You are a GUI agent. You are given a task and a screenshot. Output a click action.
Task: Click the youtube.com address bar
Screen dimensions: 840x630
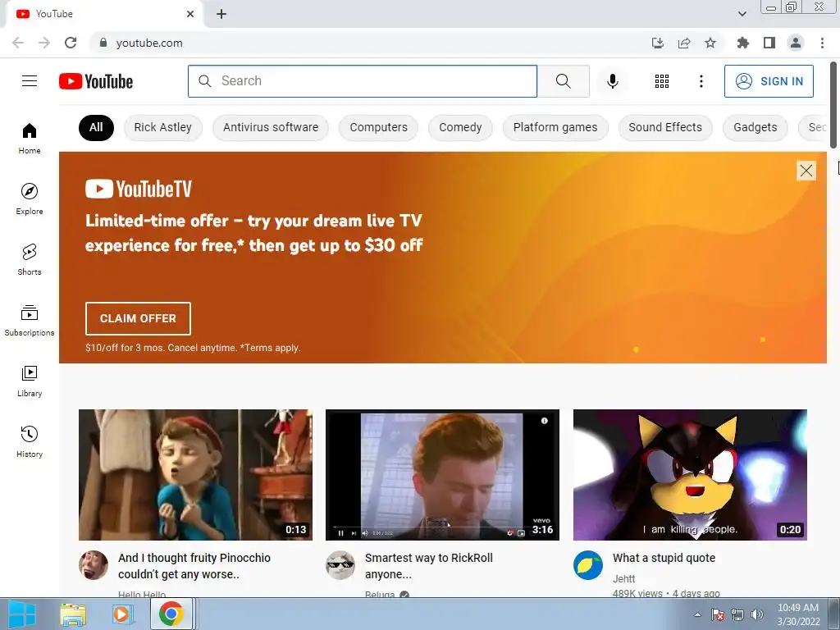coord(370,43)
